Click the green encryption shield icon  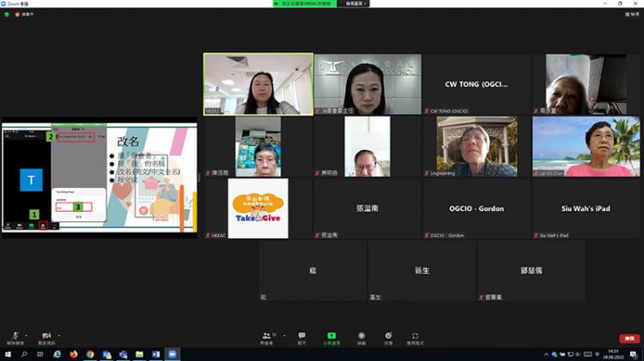pyautogui.click(x=7, y=15)
